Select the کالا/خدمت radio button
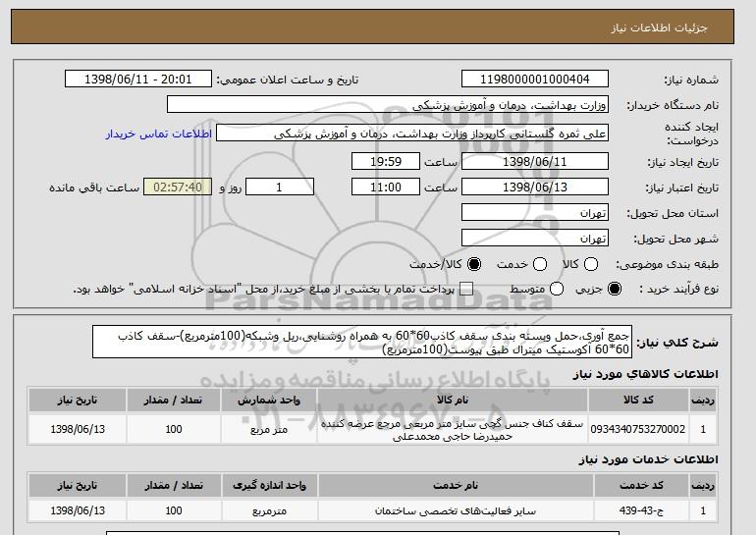 (474, 264)
